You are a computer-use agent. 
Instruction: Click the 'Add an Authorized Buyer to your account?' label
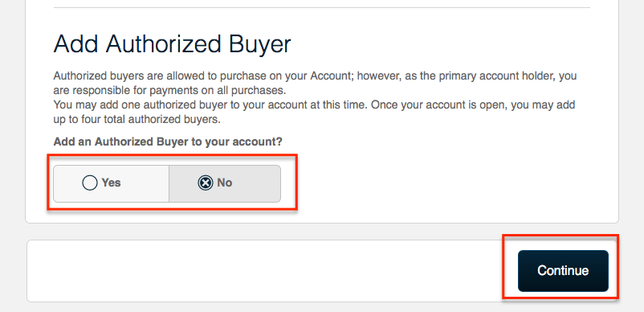(x=168, y=142)
